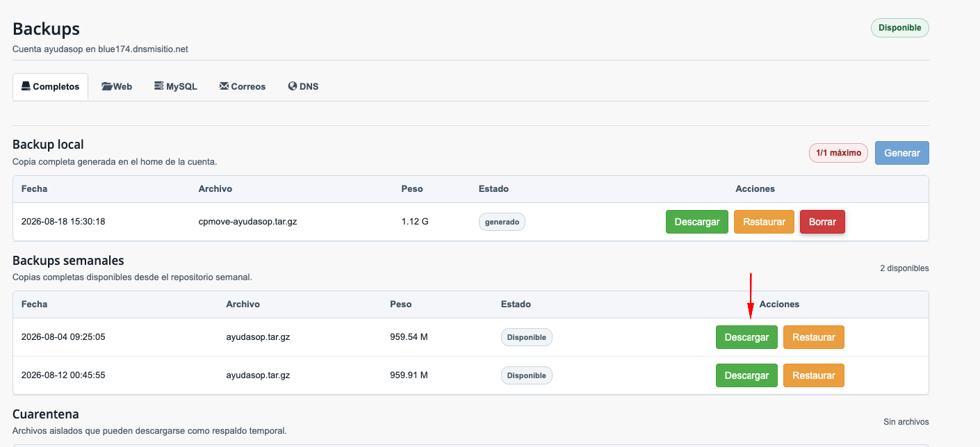Click ayudasop.tar.gz in the 959.91 M row
This screenshot has height=447, width=980.
click(x=258, y=375)
